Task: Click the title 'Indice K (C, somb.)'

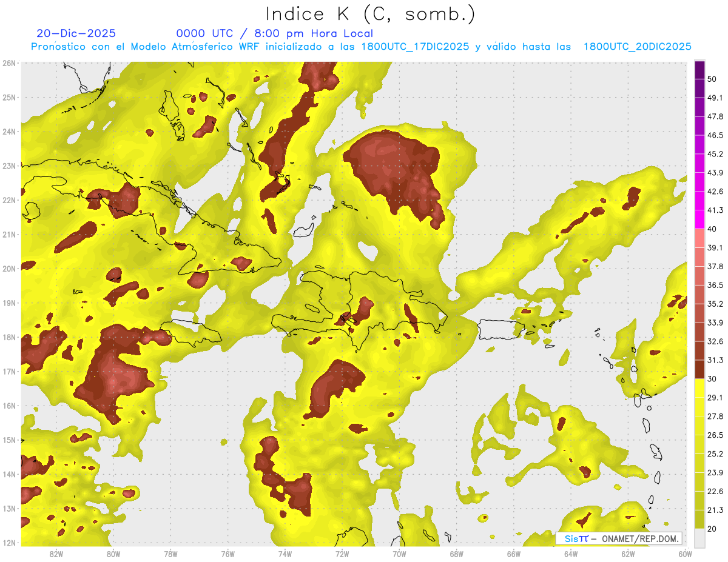Action: [x=371, y=13]
